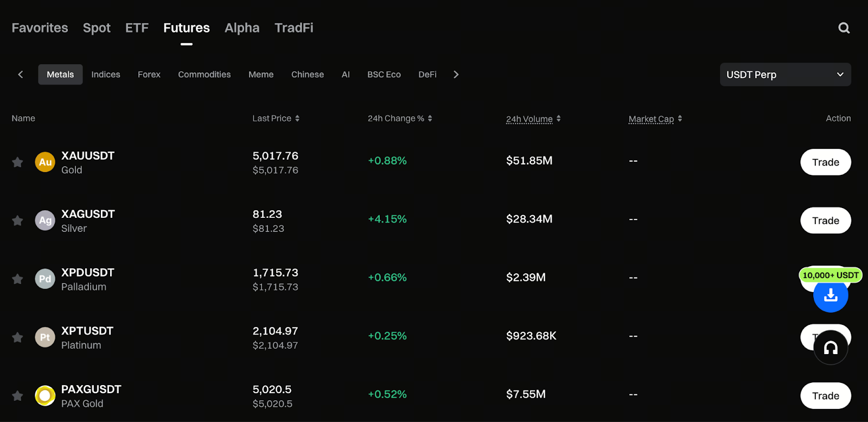Toggle the star for XAGUSDT
868x422 pixels.
click(x=17, y=221)
